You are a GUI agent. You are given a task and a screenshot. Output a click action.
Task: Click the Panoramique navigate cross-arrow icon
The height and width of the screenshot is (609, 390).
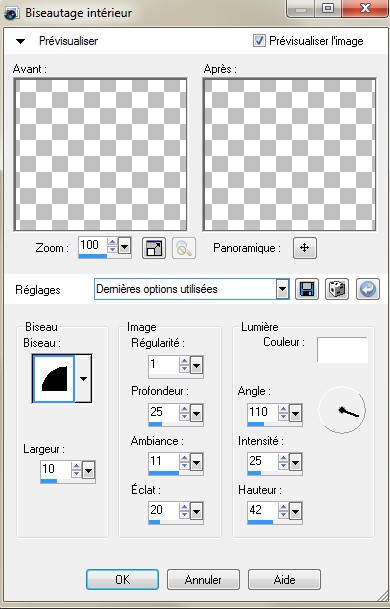click(305, 248)
